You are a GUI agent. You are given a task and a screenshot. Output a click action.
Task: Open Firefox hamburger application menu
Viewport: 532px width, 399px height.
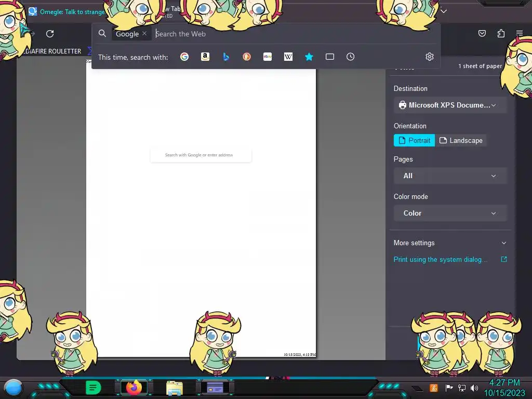520,33
